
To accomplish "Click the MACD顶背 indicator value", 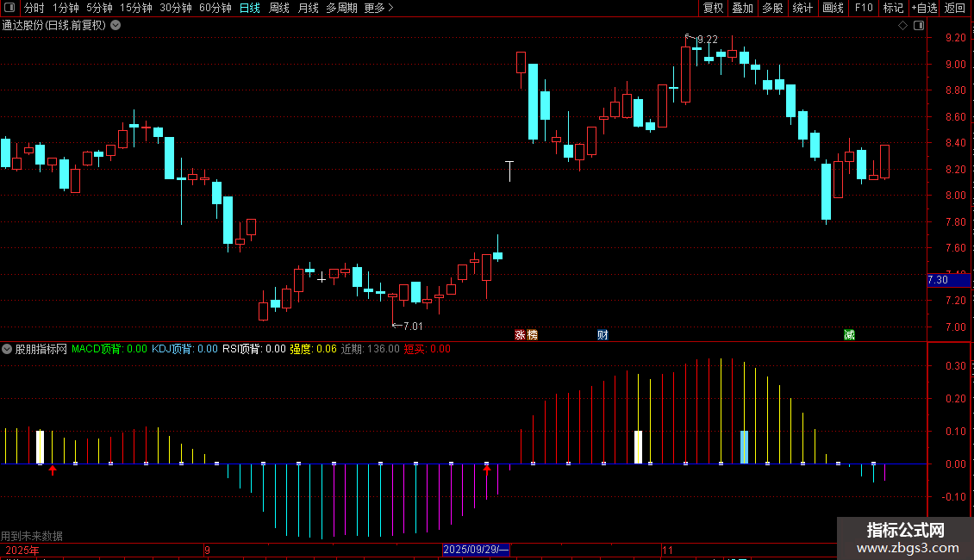I will (x=109, y=349).
